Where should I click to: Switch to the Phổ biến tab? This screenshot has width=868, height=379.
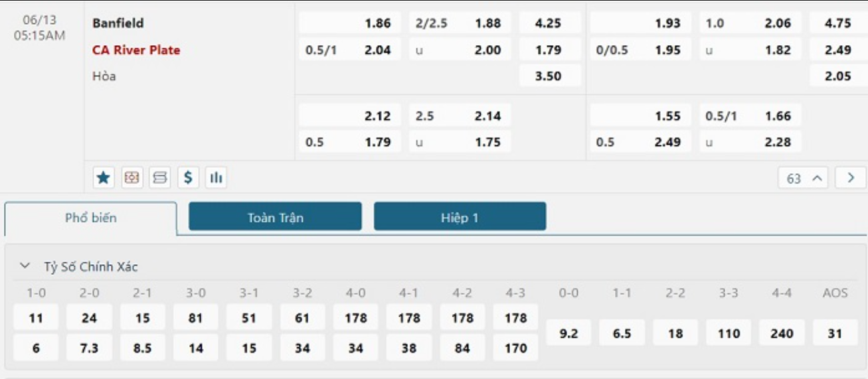pyautogui.click(x=91, y=218)
